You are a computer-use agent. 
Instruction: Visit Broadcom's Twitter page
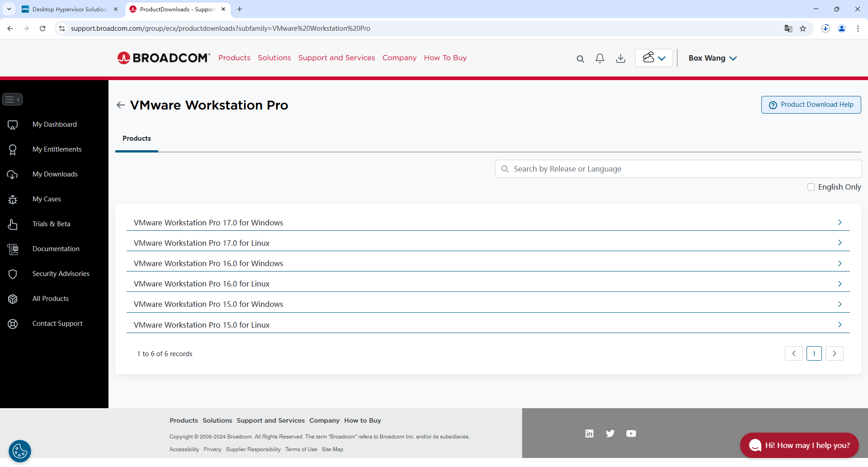pyautogui.click(x=610, y=434)
